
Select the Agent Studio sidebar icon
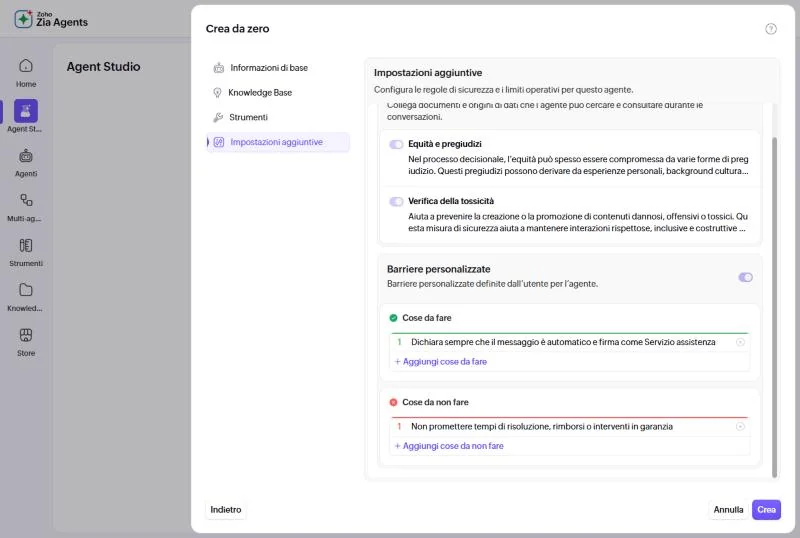pos(26,111)
